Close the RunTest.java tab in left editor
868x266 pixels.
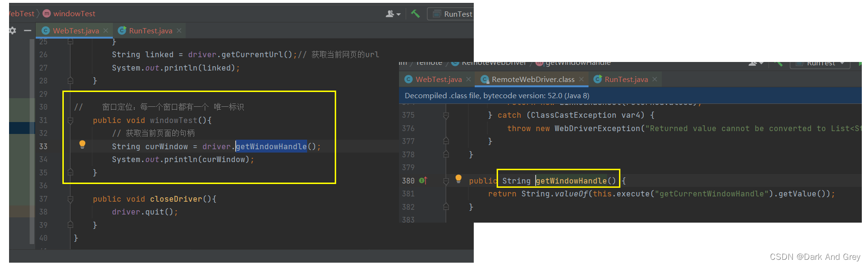tap(179, 31)
